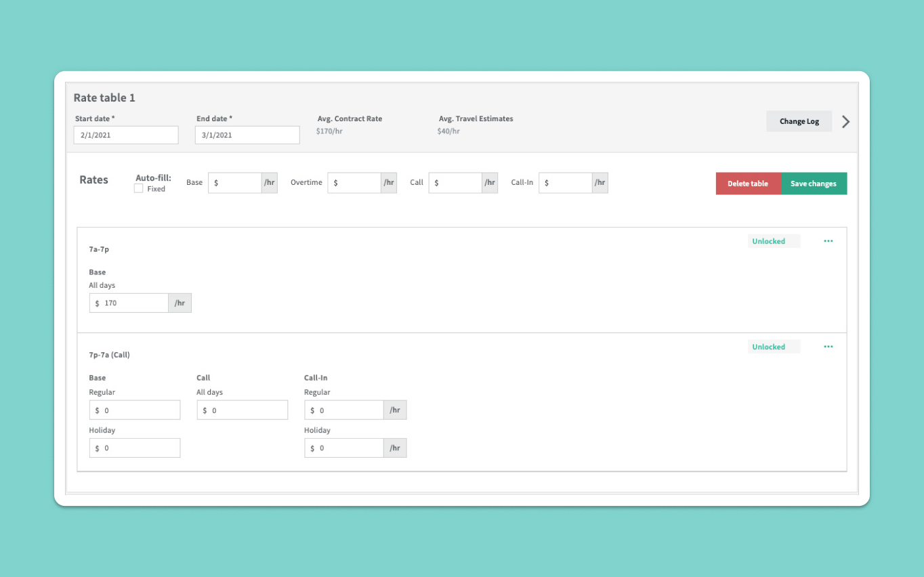Click the right chevron next to Change Log
924x577 pixels.
[x=845, y=122]
